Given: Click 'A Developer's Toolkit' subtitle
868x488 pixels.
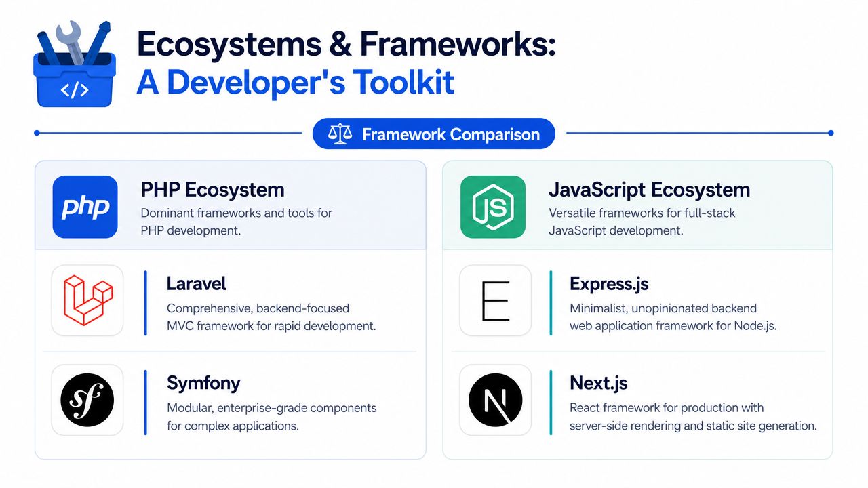Looking at the screenshot, I should (295, 83).
